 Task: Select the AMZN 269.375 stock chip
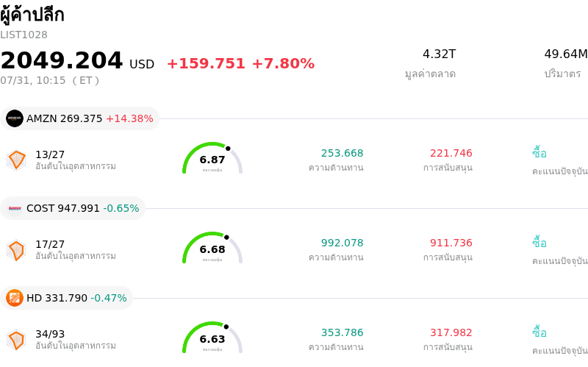coord(79,118)
